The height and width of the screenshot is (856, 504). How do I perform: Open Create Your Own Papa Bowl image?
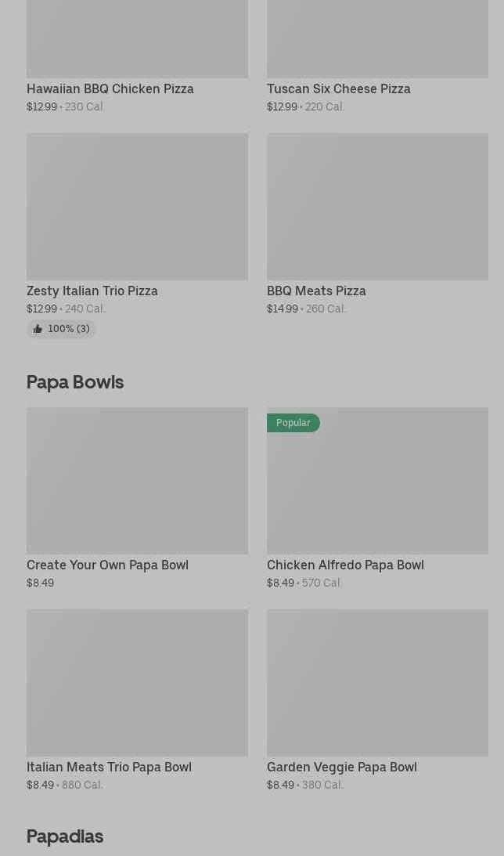click(137, 481)
